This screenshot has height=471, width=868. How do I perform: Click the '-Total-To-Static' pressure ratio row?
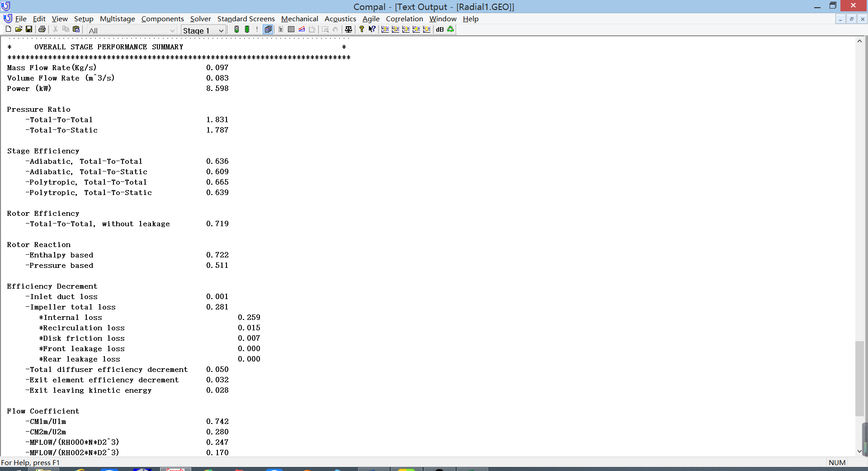click(x=61, y=130)
